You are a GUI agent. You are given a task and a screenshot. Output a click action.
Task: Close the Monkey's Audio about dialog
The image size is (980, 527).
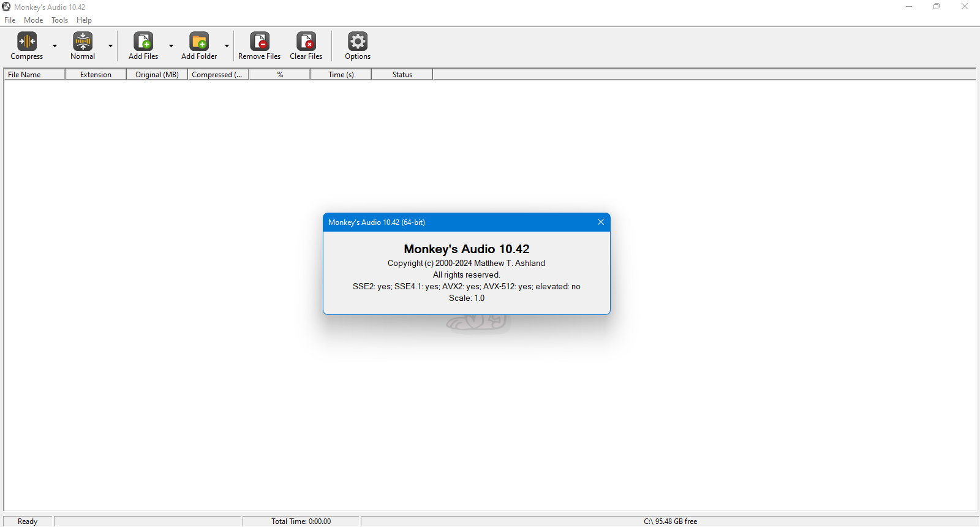[x=601, y=222]
